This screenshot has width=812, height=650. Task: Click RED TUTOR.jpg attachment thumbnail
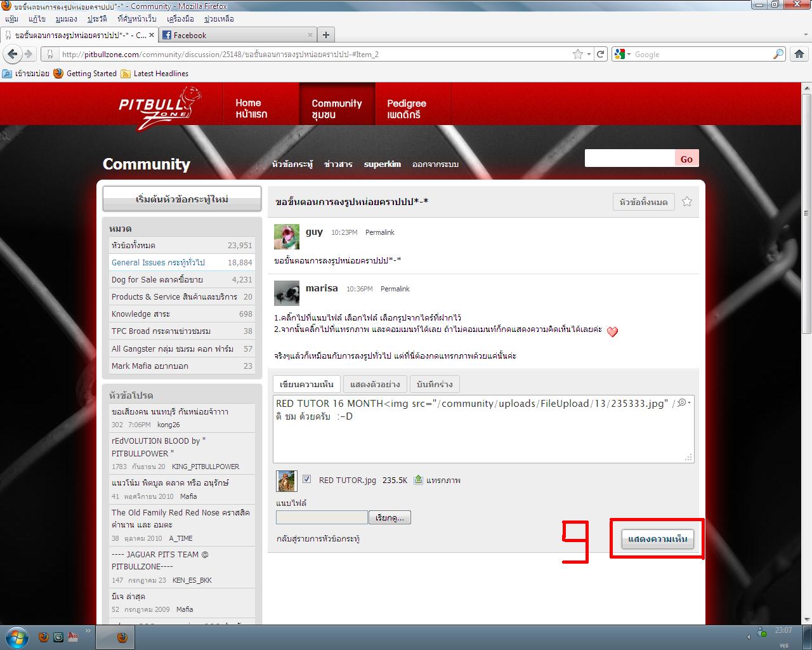287,481
